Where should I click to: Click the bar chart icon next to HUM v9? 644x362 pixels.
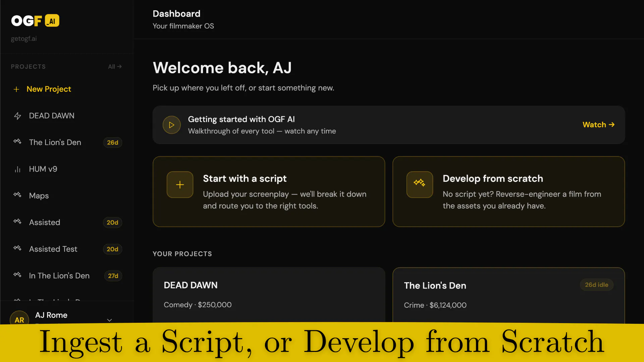click(x=17, y=169)
